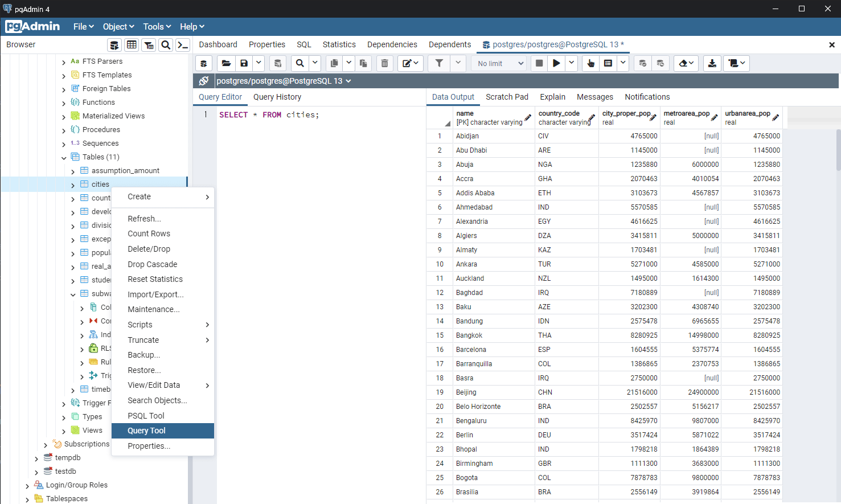This screenshot has width=841, height=504.
Task: Collapse the Tables (11) tree node
Action: 64,157
